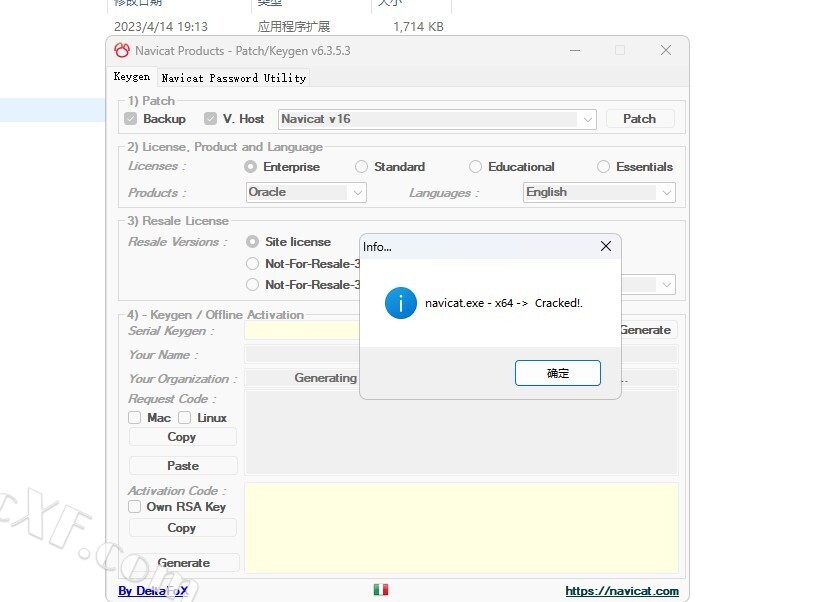Close the Navicat Patch/Keygen window
The image size is (818, 602).
[666, 50]
